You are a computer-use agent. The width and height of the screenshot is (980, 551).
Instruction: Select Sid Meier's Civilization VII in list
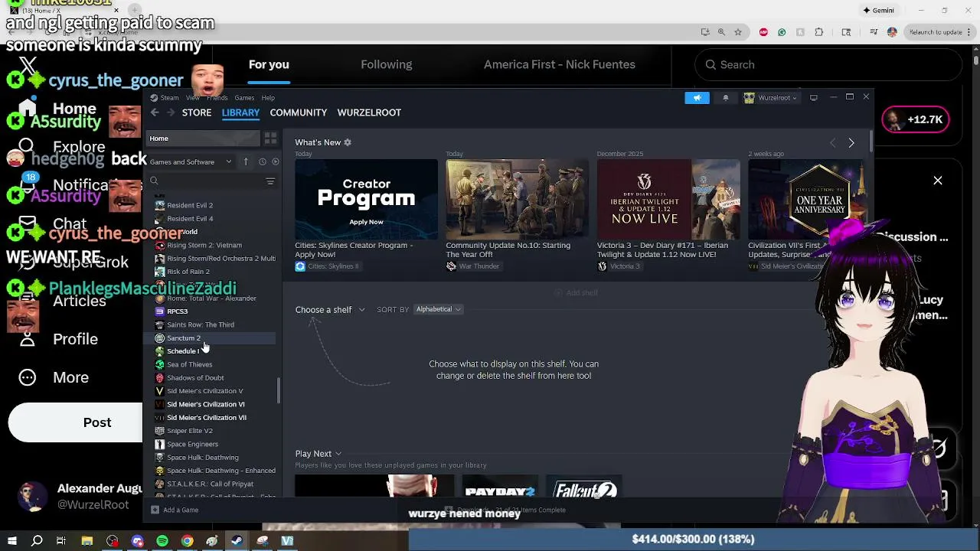[207, 418]
